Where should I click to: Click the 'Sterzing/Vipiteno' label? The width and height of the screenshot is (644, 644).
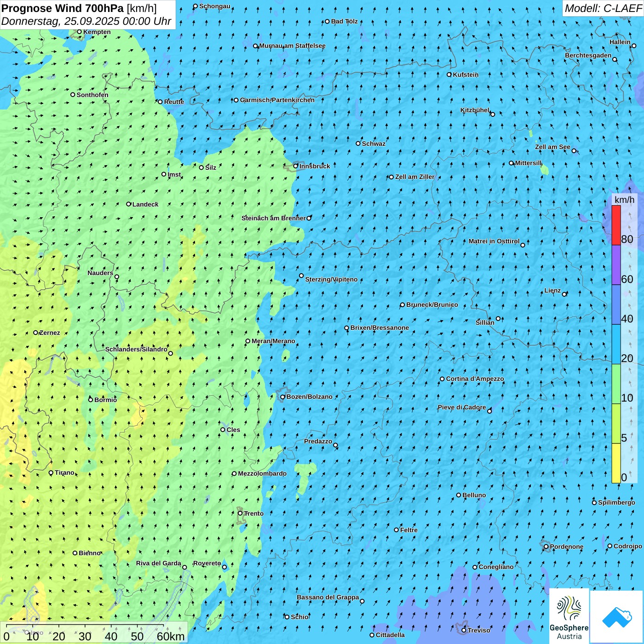(x=331, y=279)
